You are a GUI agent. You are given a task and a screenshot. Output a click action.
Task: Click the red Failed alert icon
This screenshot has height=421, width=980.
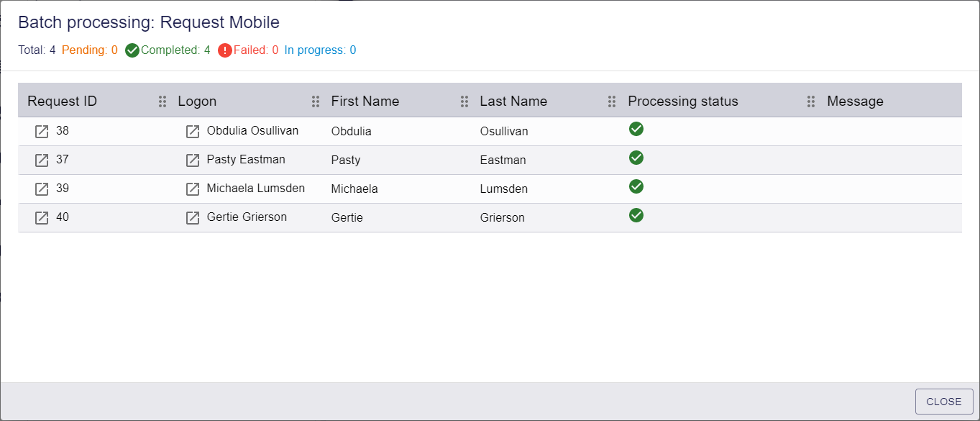pos(225,50)
